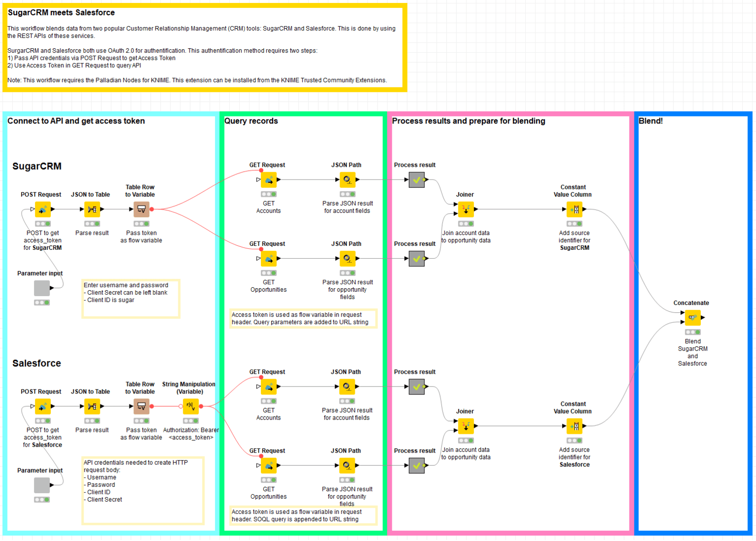Click SugarCRM Table Row to Variable node
The width and height of the screenshot is (756, 541).
pos(141,210)
